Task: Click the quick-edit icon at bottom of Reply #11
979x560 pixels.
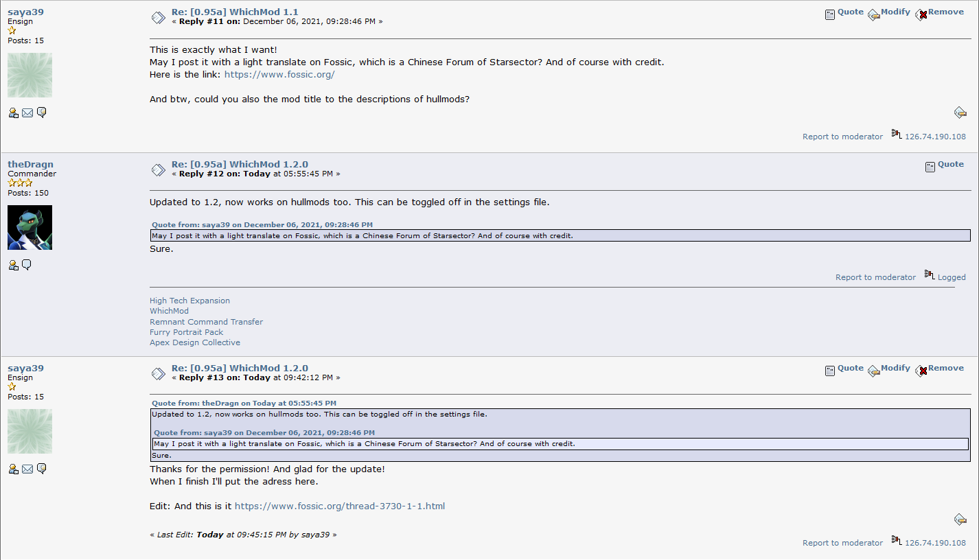Action: tap(960, 113)
